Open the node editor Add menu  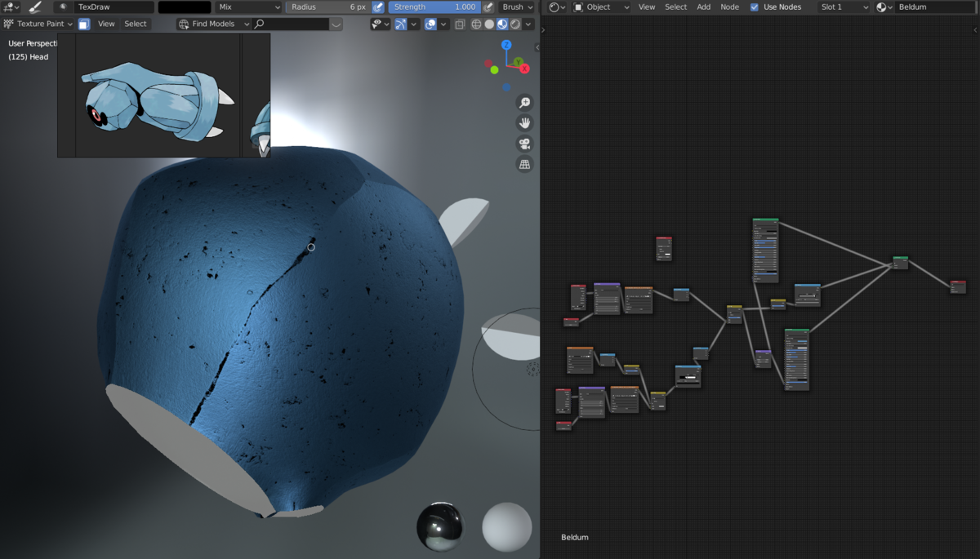704,7
